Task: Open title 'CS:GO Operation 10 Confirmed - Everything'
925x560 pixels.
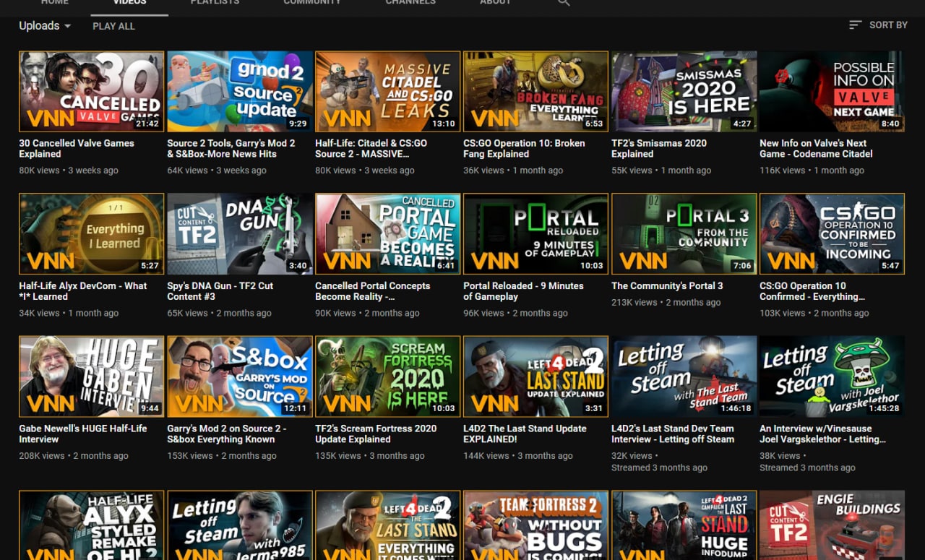Action: pos(812,291)
